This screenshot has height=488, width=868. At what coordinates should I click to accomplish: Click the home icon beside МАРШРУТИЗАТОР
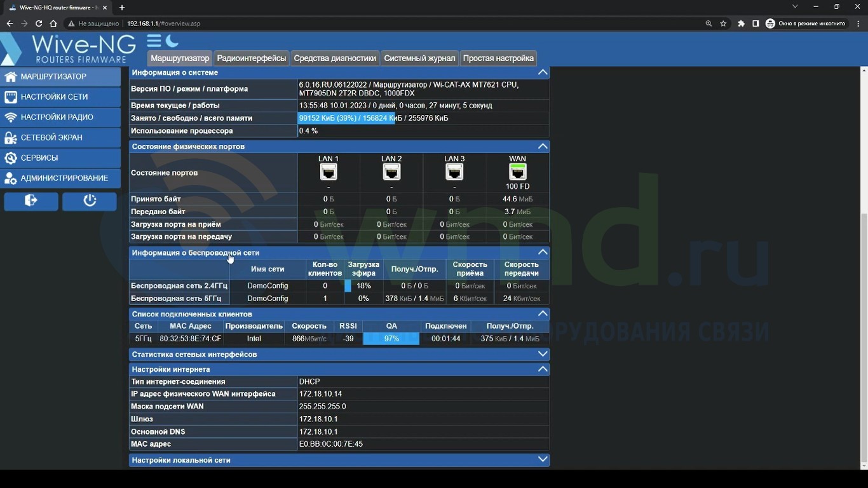(x=10, y=76)
